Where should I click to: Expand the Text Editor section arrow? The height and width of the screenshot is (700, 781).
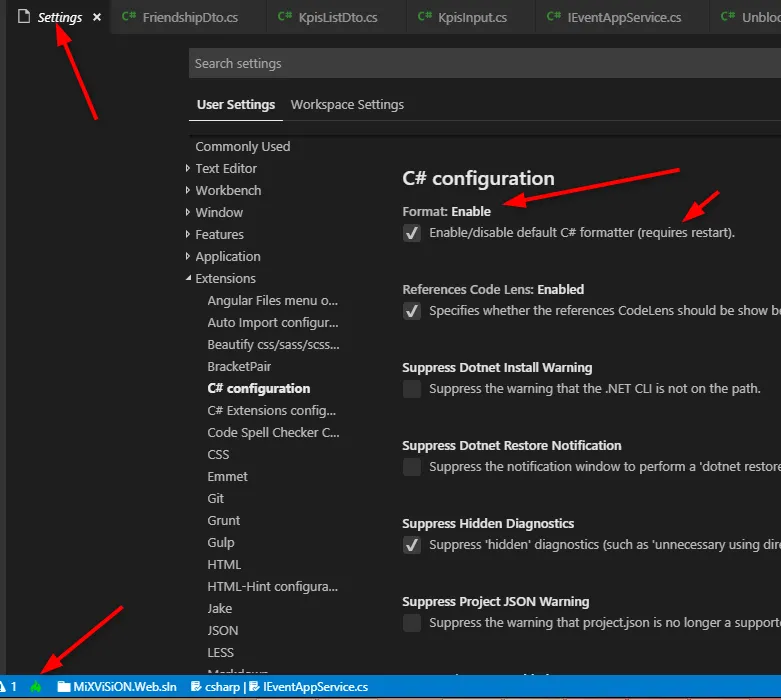tap(188, 168)
